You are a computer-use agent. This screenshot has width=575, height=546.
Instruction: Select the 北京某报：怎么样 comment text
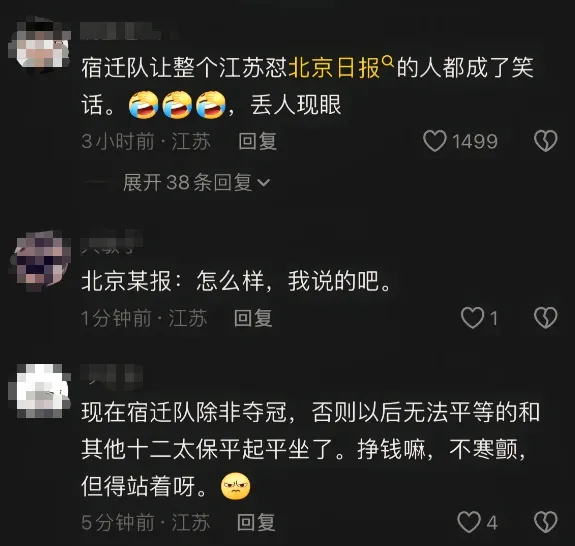pyautogui.click(x=237, y=282)
